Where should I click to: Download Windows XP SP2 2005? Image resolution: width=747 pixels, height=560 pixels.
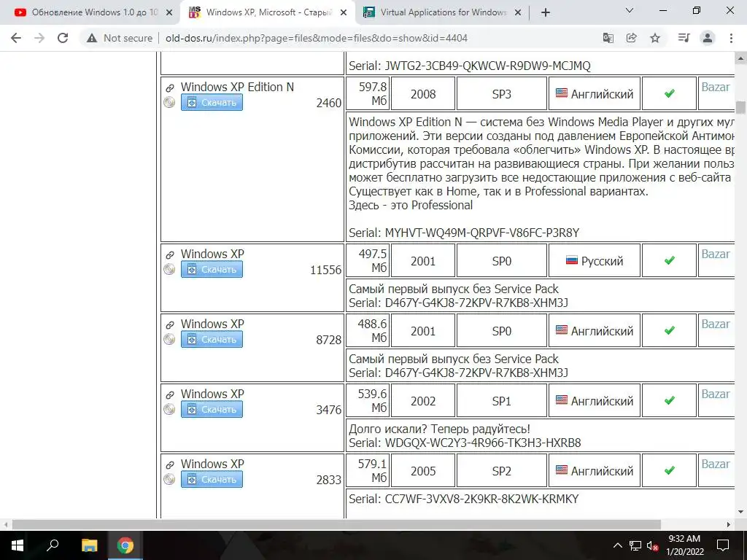(212, 480)
